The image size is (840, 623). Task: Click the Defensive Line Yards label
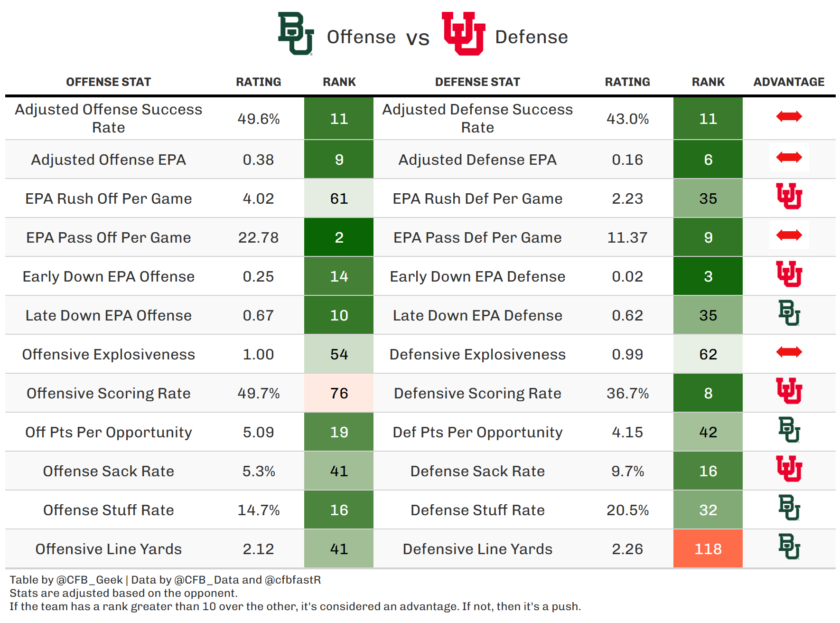coord(477,549)
